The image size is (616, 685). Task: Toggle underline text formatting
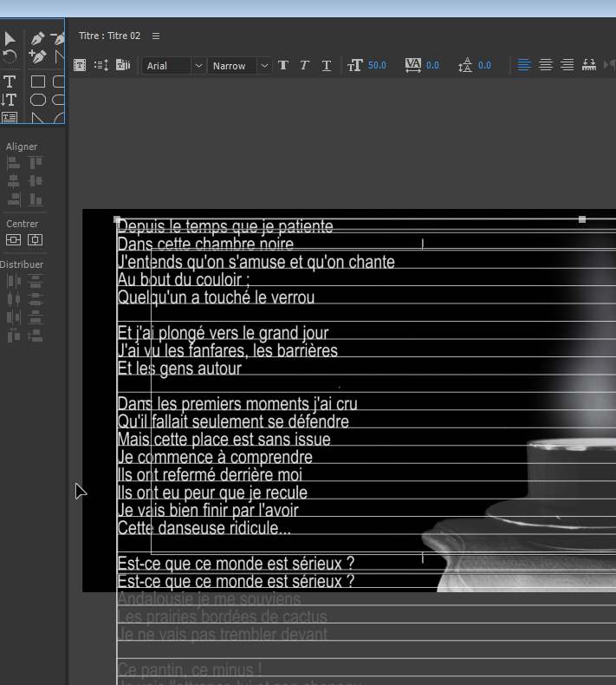pos(326,66)
